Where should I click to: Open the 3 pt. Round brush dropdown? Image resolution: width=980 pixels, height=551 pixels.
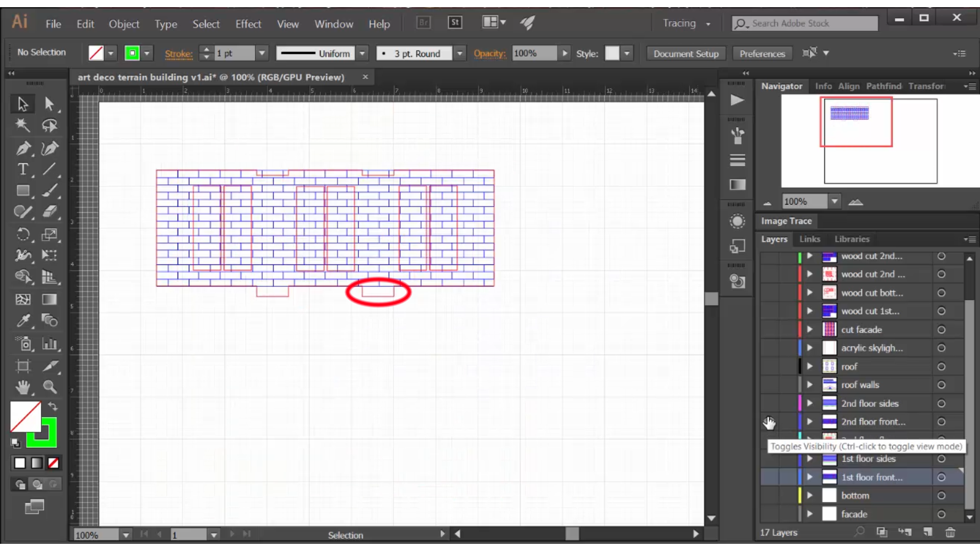(x=460, y=53)
